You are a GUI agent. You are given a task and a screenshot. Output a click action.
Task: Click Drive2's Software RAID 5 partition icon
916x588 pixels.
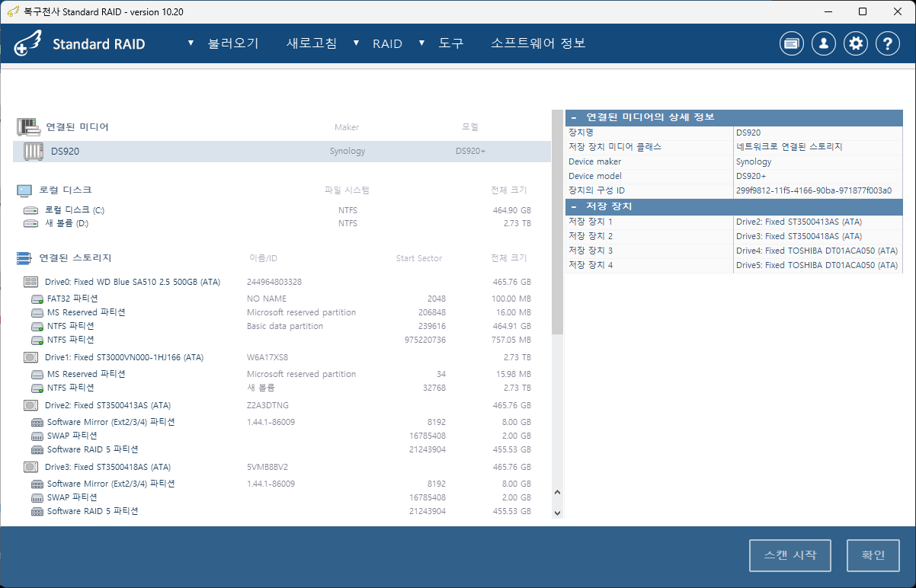pyautogui.click(x=37, y=449)
